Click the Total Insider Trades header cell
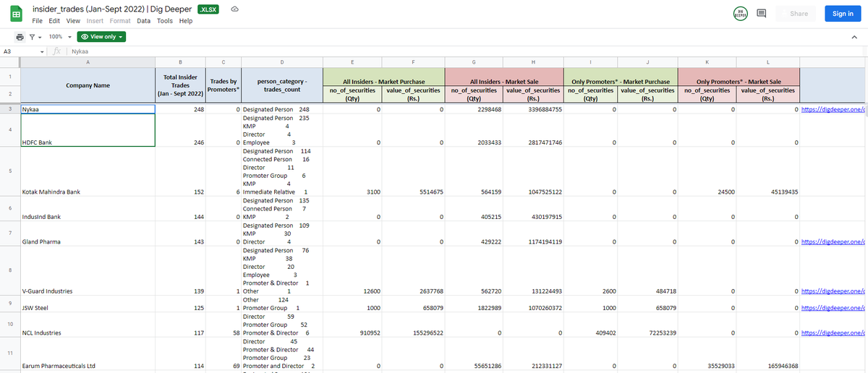The width and height of the screenshot is (868, 373). (180, 85)
